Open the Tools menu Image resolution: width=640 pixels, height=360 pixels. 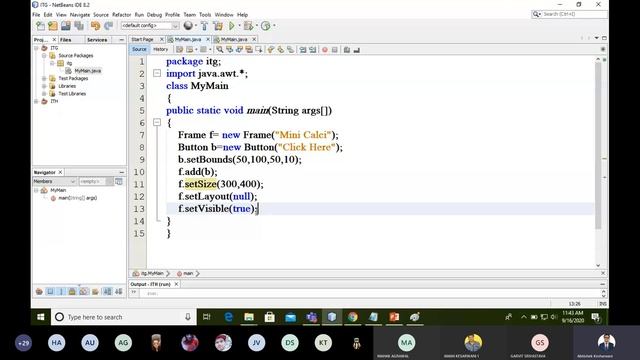click(x=205, y=15)
